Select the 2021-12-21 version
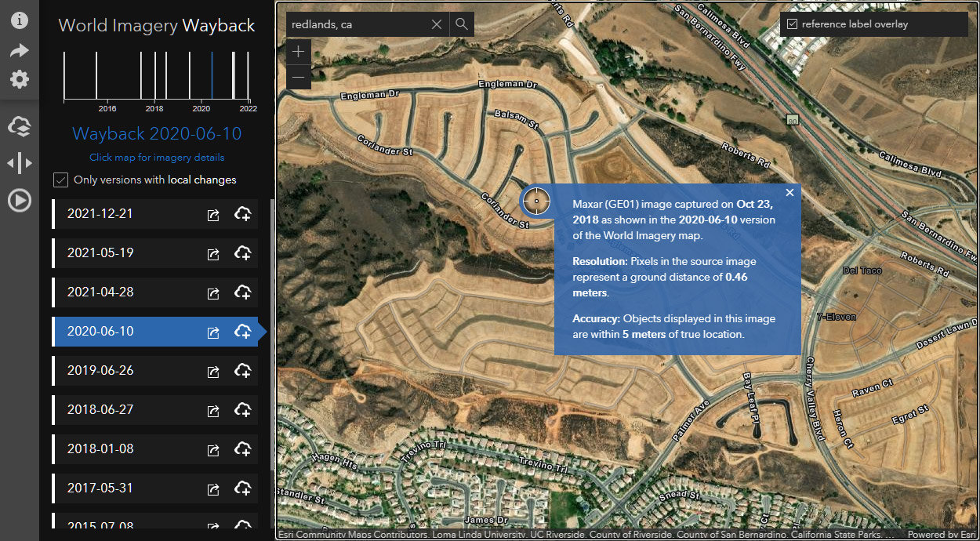This screenshot has width=980, height=541. [x=154, y=214]
